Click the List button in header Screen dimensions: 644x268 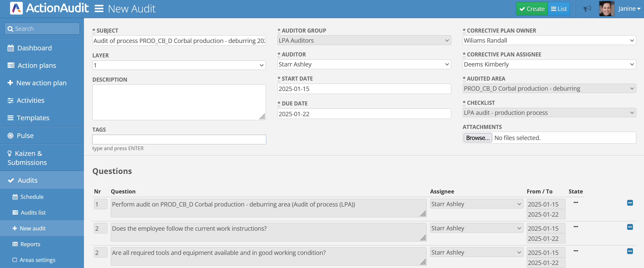[x=559, y=9]
